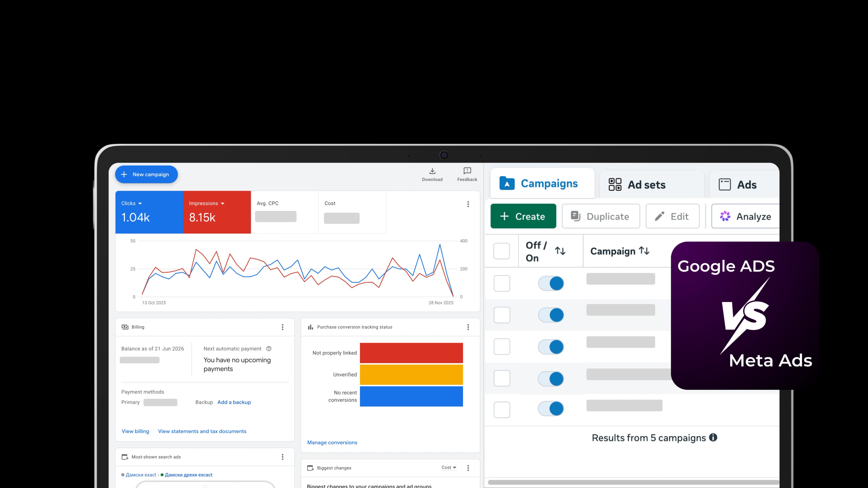
Task: Sort by the Campaign column arrows
Action: pos(644,251)
